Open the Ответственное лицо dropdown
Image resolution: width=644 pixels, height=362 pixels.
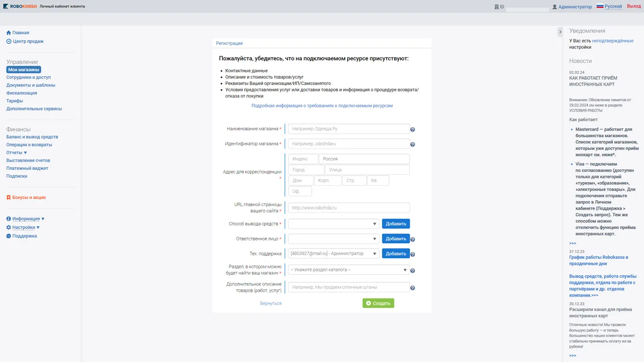point(333,239)
